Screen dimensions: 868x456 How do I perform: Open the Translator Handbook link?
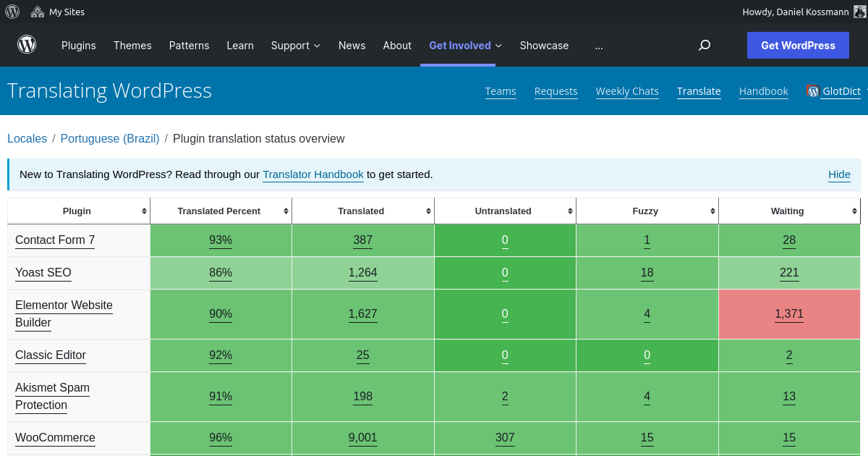click(x=313, y=174)
